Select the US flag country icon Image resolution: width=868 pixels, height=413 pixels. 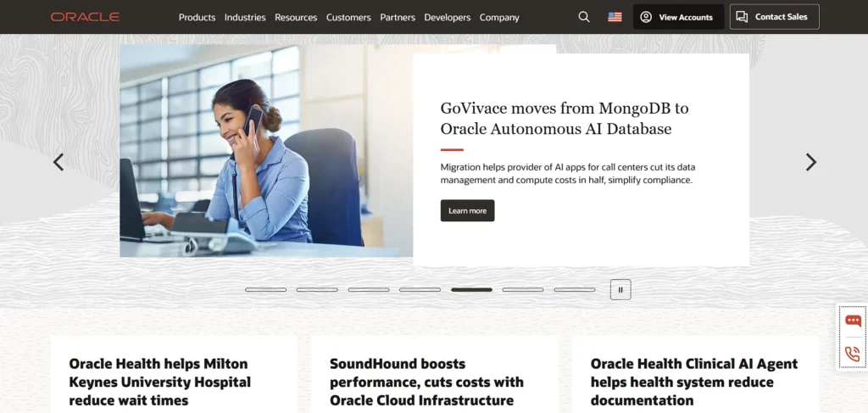615,17
